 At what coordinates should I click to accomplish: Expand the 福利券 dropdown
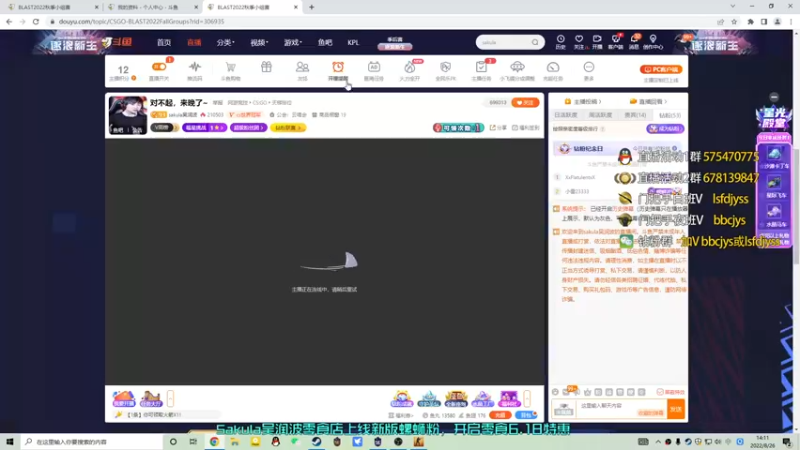tap(401, 415)
